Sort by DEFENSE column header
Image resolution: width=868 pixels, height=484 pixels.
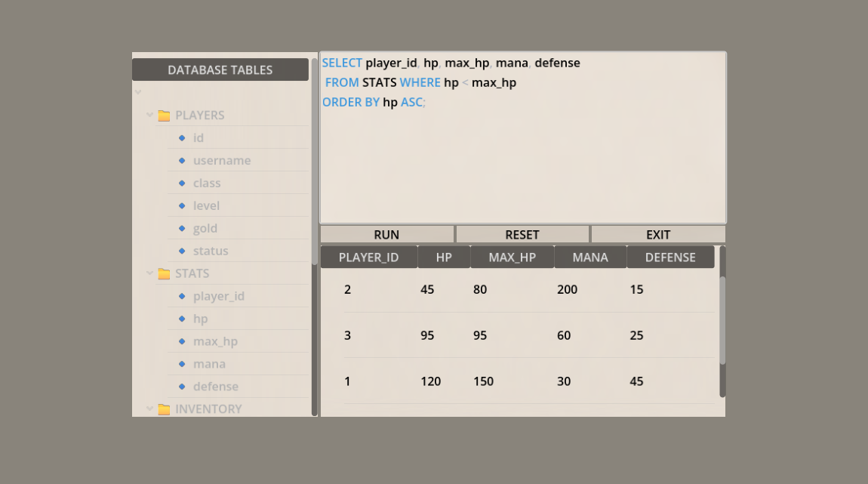tap(670, 257)
